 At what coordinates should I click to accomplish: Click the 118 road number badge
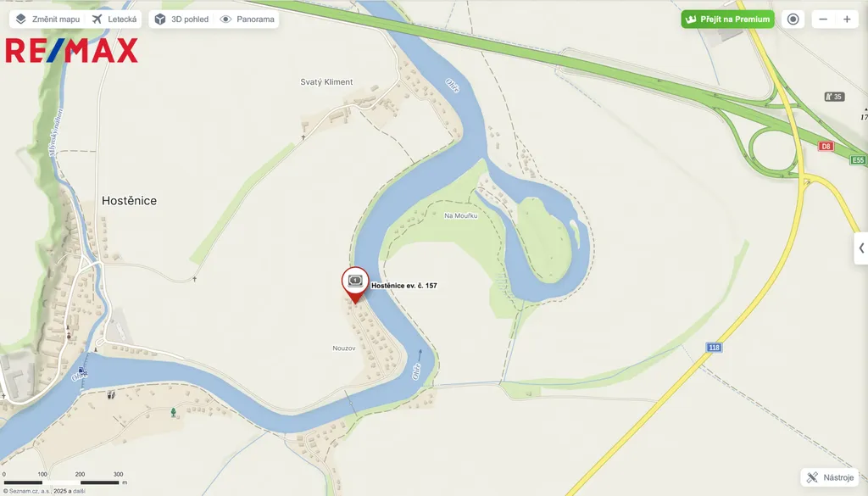coord(714,348)
